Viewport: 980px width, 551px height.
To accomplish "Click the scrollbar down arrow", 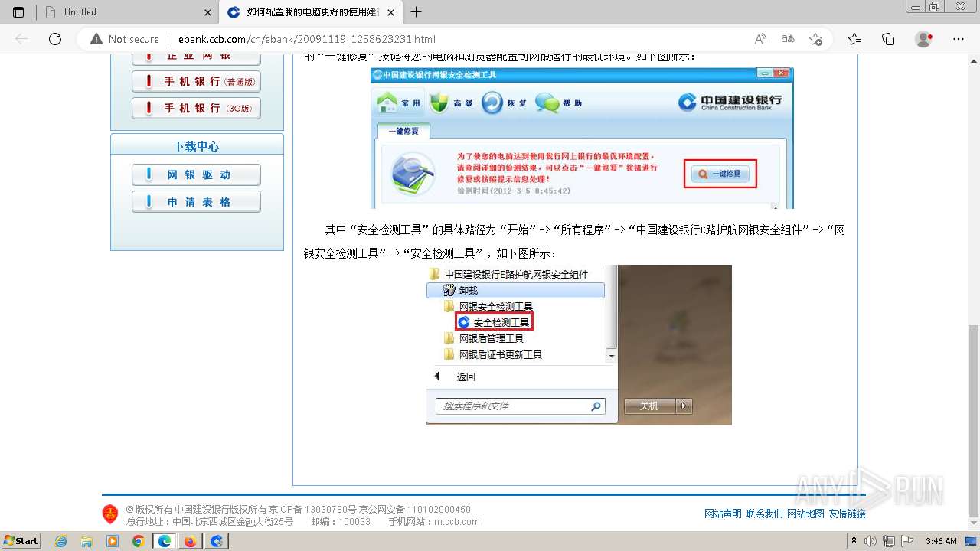I will pos(973,524).
